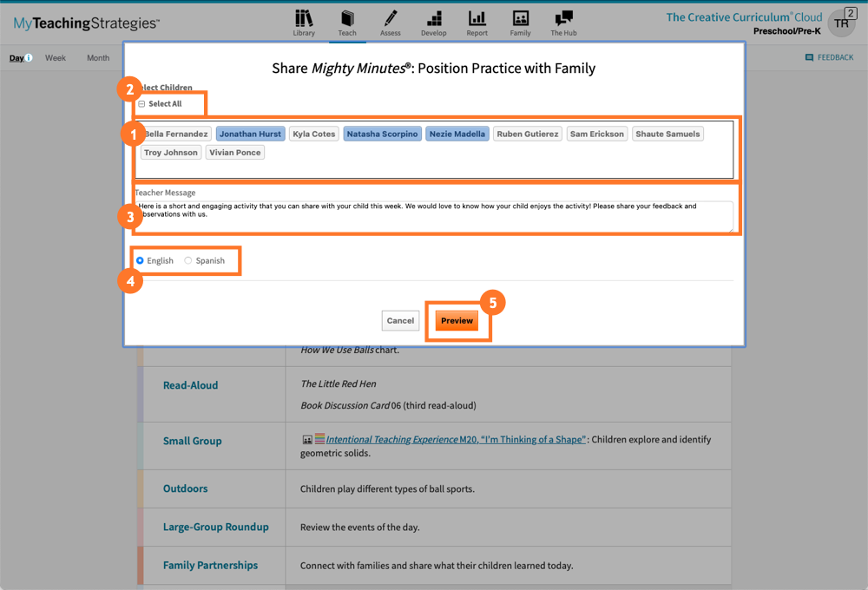Click the Cancel button
Viewport: 868px width, 590px height.
[400, 321]
